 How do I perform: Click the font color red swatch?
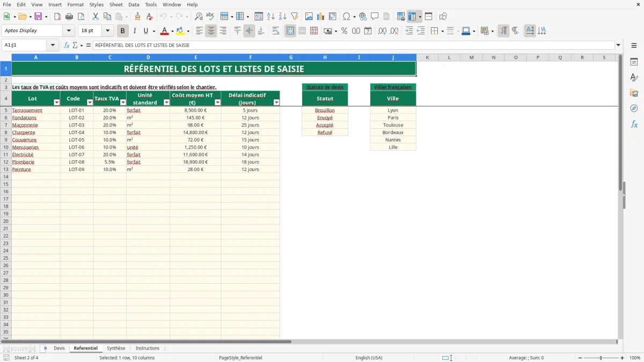165,31
